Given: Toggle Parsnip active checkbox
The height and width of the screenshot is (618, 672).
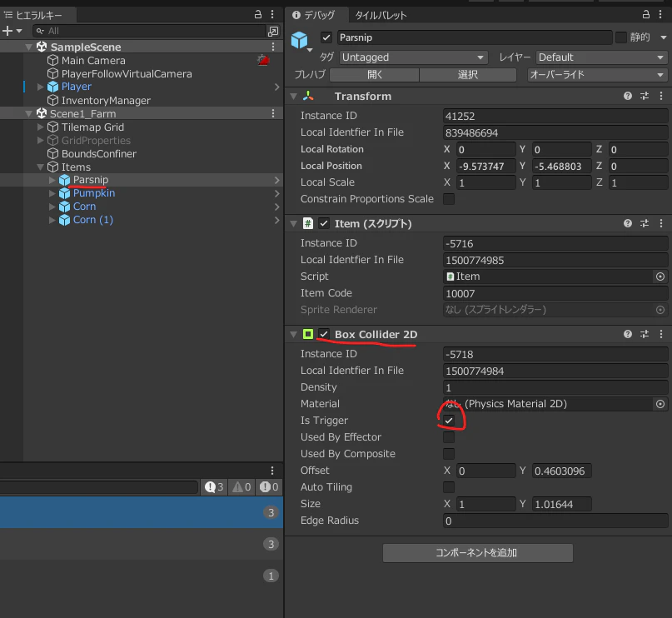Looking at the screenshot, I should tap(326, 37).
